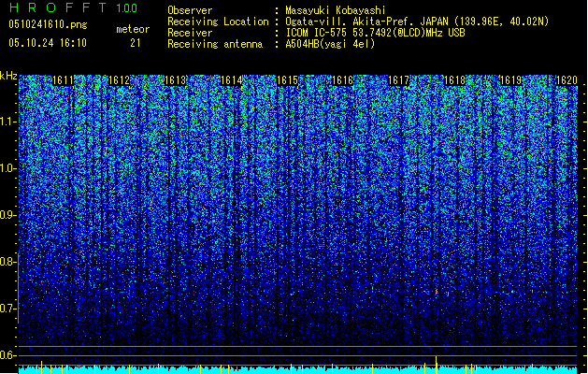Click the 1614 time marker

tap(232, 80)
